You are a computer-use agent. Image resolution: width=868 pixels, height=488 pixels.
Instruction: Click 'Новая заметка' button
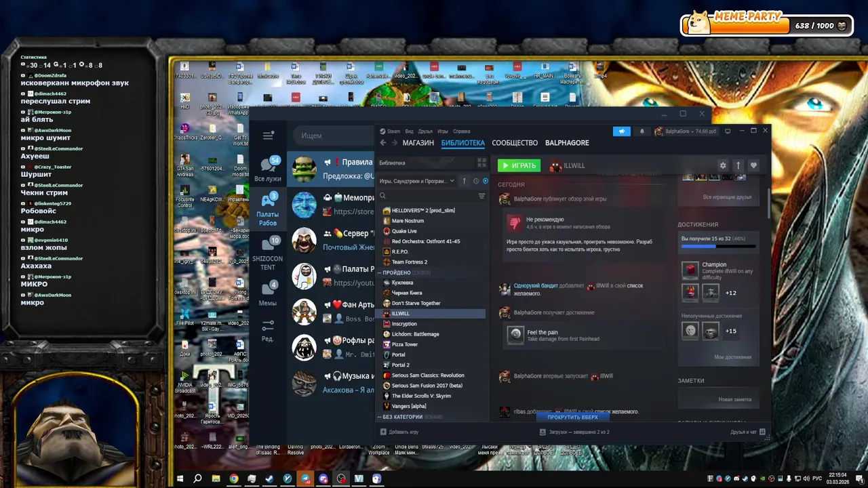coord(735,399)
